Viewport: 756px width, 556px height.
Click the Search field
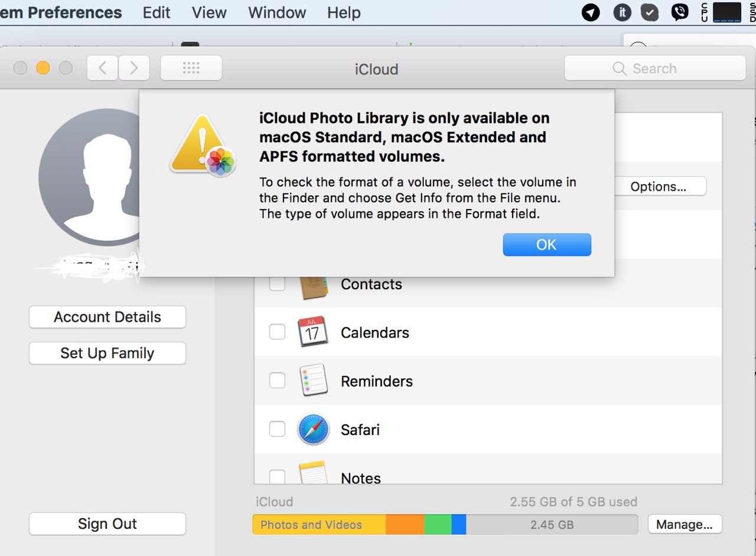pyautogui.click(x=655, y=68)
